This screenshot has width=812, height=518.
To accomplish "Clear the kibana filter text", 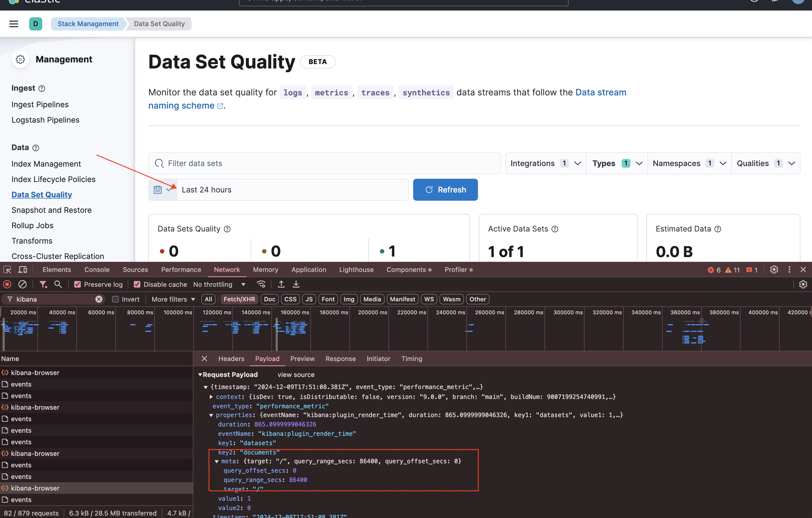I will click(x=99, y=299).
